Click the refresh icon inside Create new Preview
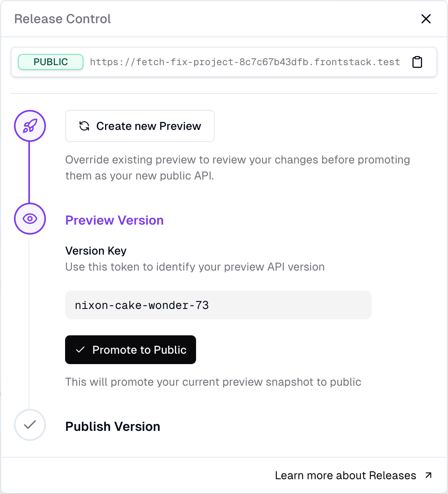Viewport: 448px width, 494px height. pyautogui.click(x=84, y=126)
